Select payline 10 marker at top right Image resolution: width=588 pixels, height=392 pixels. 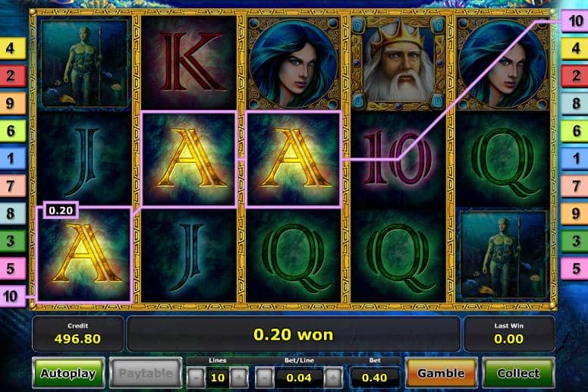pos(574,21)
